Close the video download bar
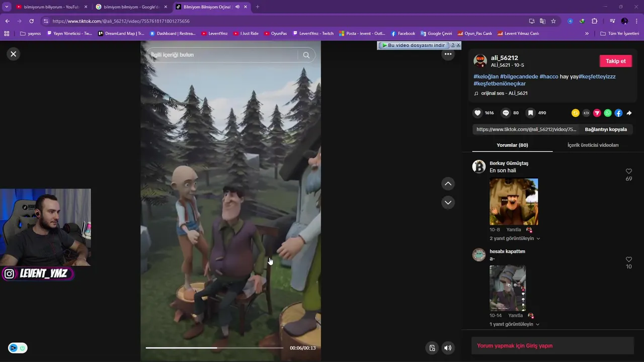Viewport: 644px width, 362px height. click(x=458, y=45)
